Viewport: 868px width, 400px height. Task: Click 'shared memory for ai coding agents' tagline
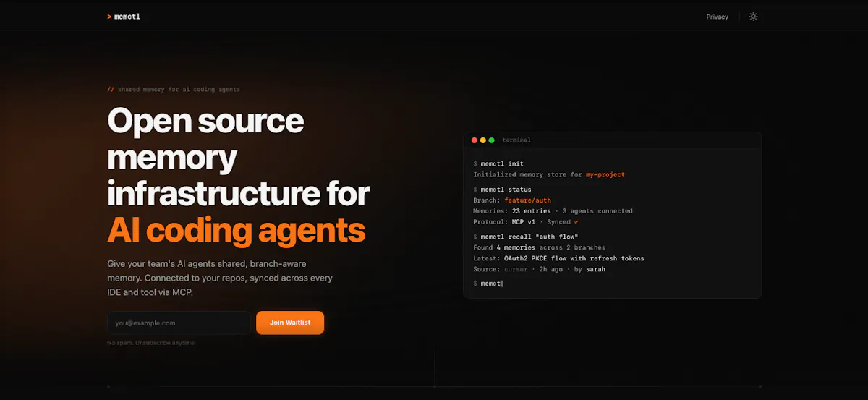[179, 90]
